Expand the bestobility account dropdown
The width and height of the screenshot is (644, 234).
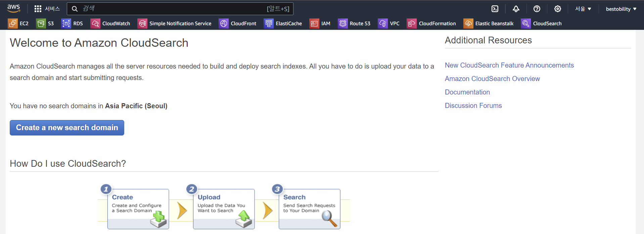click(621, 9)
